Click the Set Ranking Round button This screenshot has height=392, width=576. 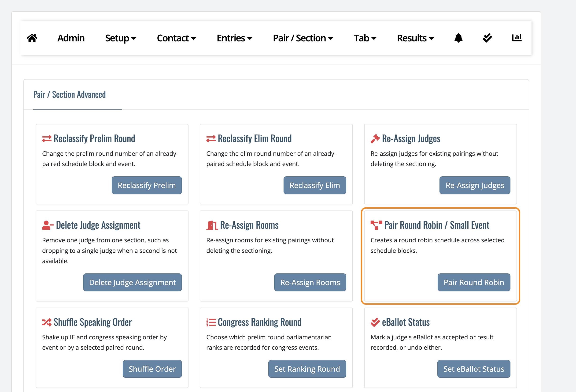(x=307, y=369)
